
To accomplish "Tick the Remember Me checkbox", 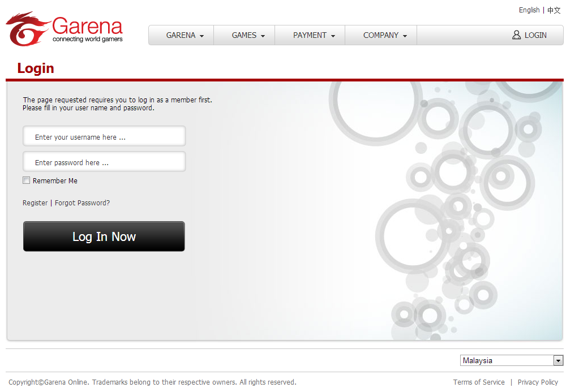I will 26,180.
